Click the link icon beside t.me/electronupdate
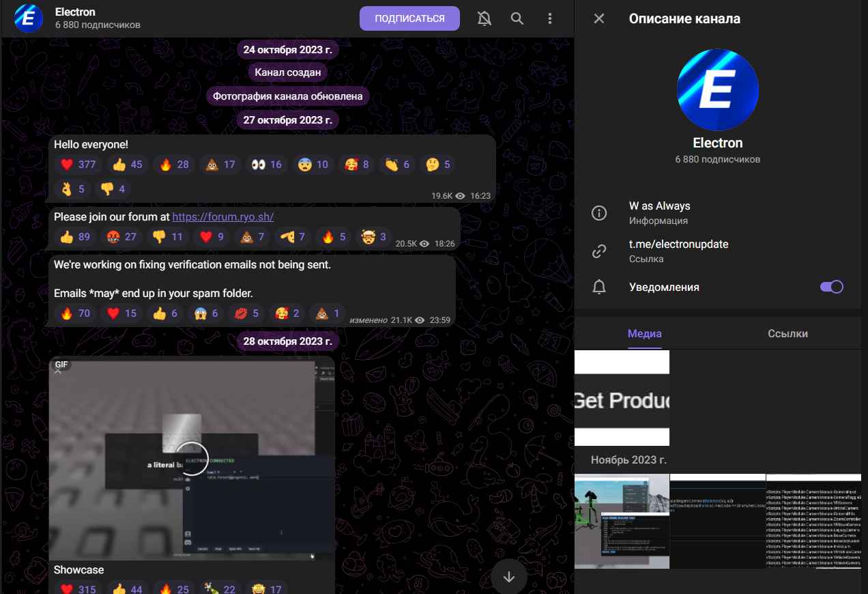This screenshot has height=594, width=868. click(599, 251)
